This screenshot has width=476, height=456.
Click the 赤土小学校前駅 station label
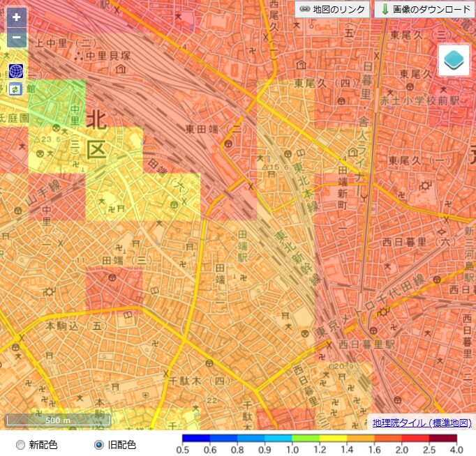tap(419, 100)
